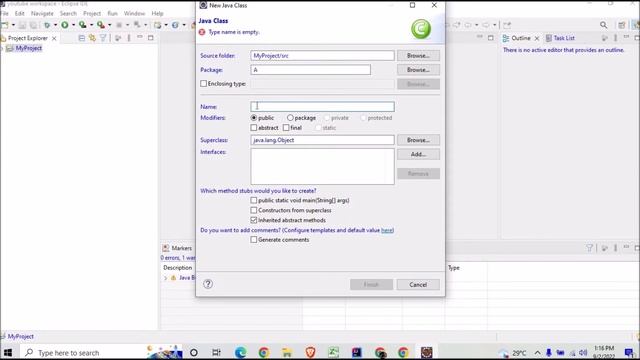Open the dropdown arrow beside External Tools

[109, 25]
